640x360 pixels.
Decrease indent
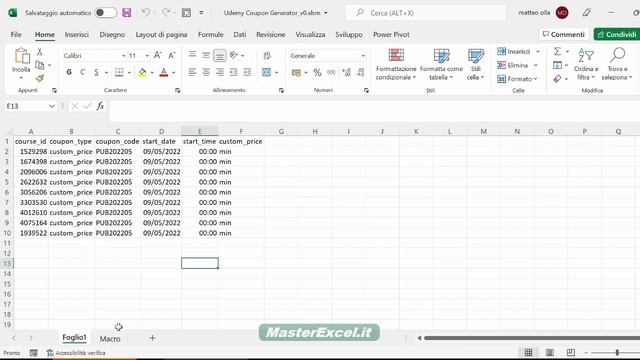(233, 72)
